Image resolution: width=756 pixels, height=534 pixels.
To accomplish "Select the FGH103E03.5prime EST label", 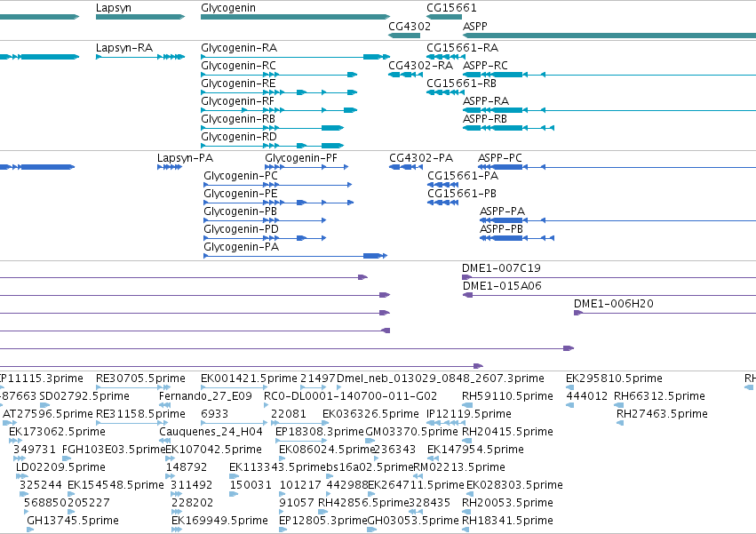I will coord(114,450).
